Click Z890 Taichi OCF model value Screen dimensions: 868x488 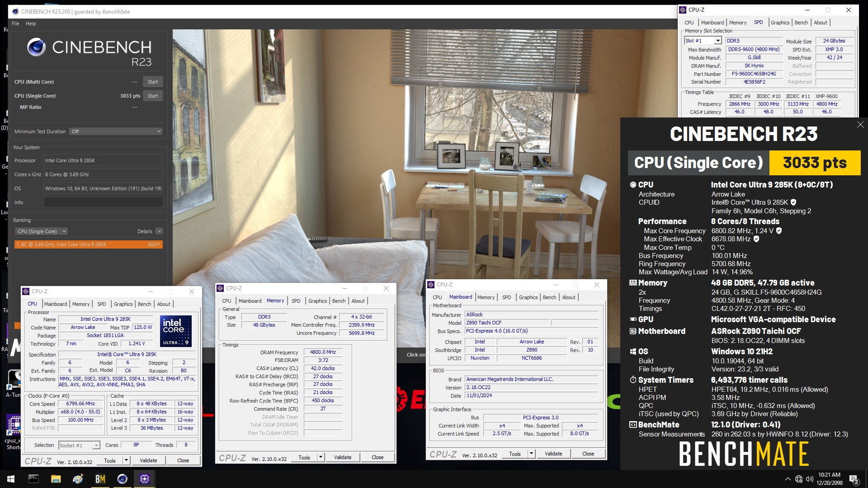508,323
